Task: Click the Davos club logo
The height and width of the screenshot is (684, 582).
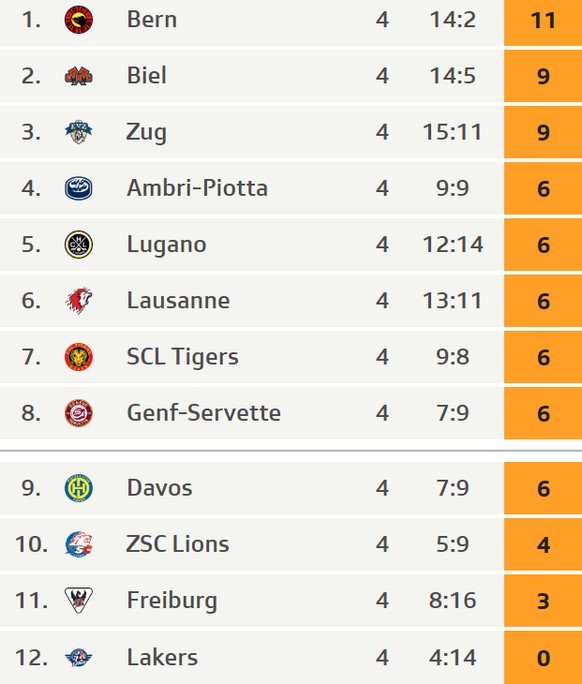Action: pos(79,488)
